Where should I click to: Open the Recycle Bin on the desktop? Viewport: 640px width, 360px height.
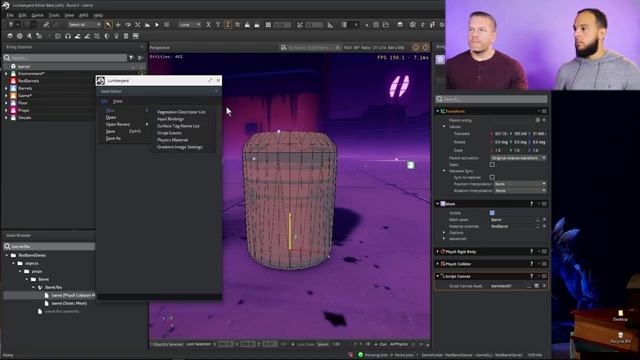click(620, 338)
